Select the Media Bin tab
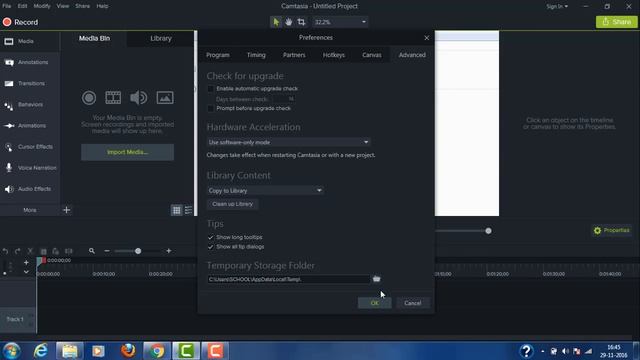The image size is (640, 360). tap(94, 38)
